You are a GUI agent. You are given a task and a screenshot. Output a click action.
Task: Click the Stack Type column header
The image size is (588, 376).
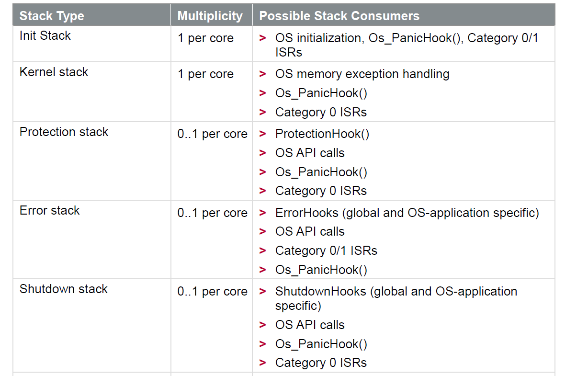pos(52,16)
